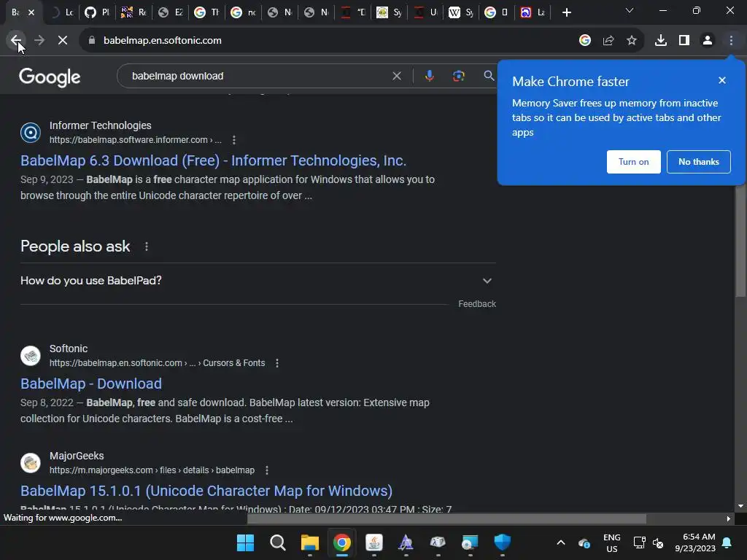
Task: Open the Java app on the taskbar
Action: pos(374,542)
